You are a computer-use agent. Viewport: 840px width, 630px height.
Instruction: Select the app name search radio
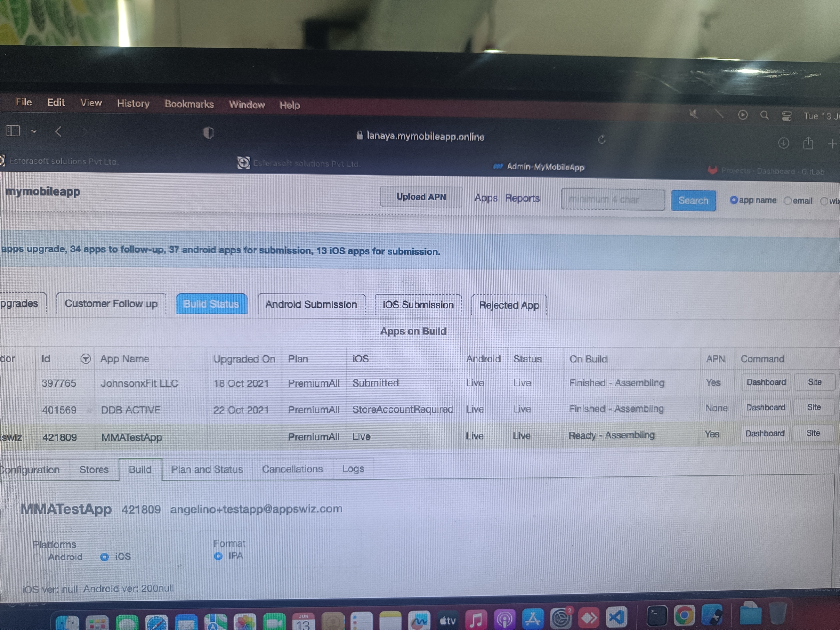pos(734,200)
